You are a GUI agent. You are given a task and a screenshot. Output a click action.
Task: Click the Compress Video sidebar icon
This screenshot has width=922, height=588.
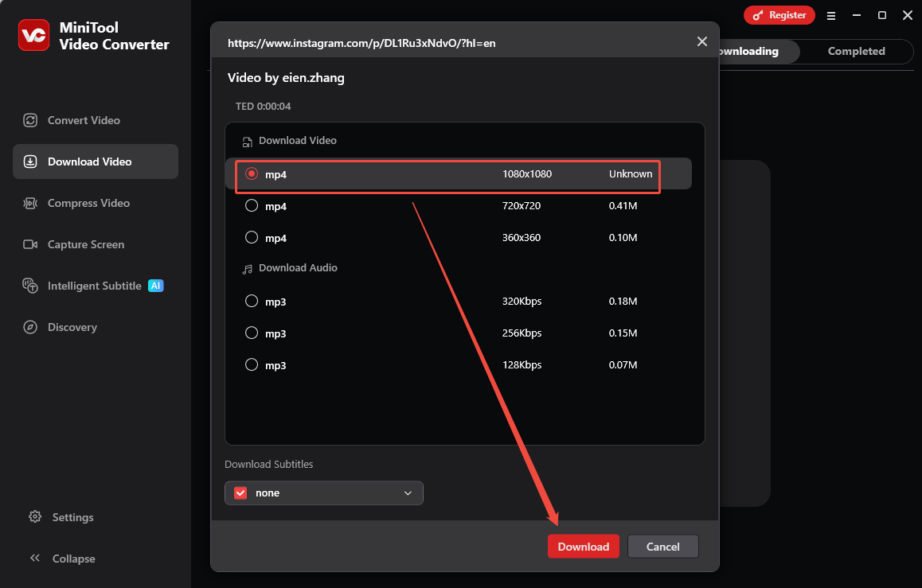pos(30,203)
